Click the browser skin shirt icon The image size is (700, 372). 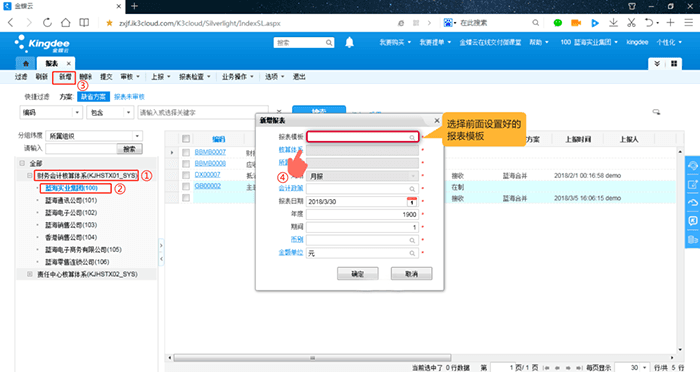(632, 6)
